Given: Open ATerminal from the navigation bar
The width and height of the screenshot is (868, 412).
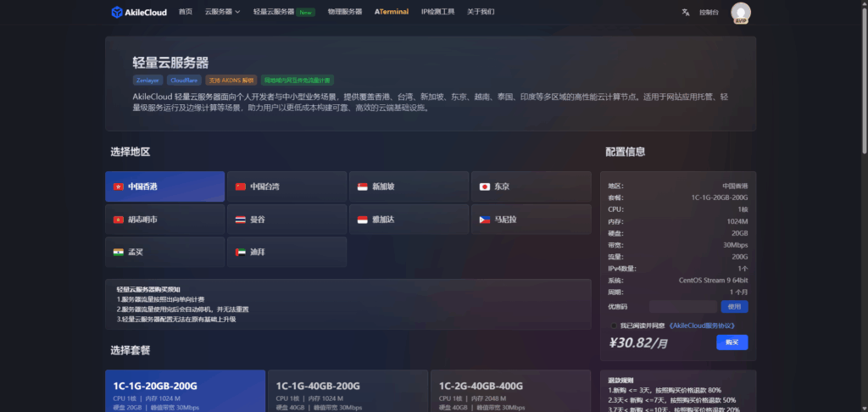Looking at the screenshot, I should coord(392,12).
